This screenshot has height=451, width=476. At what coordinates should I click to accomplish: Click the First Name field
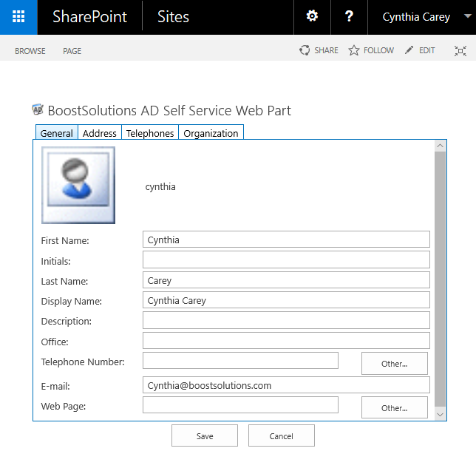tap(286, 240)
